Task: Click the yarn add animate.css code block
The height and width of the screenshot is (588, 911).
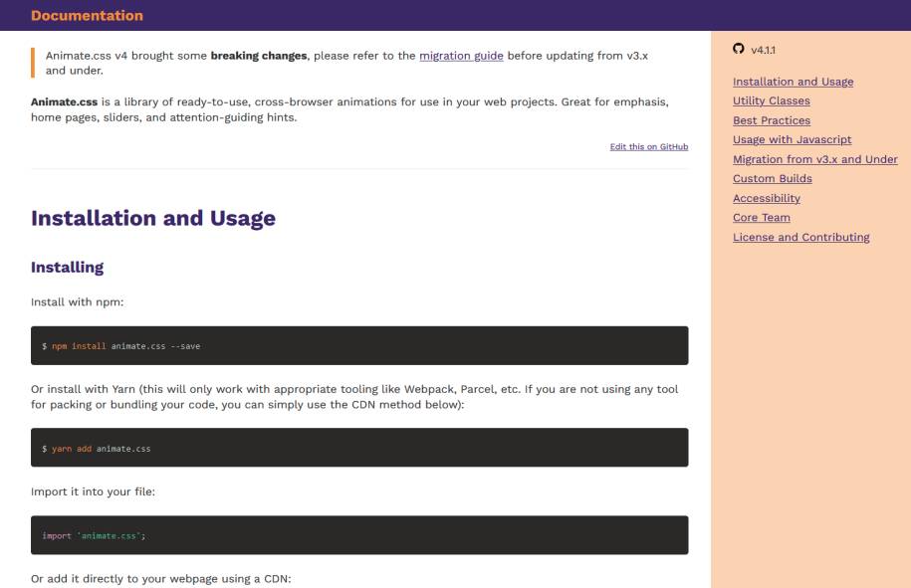Action: (359, 448)
